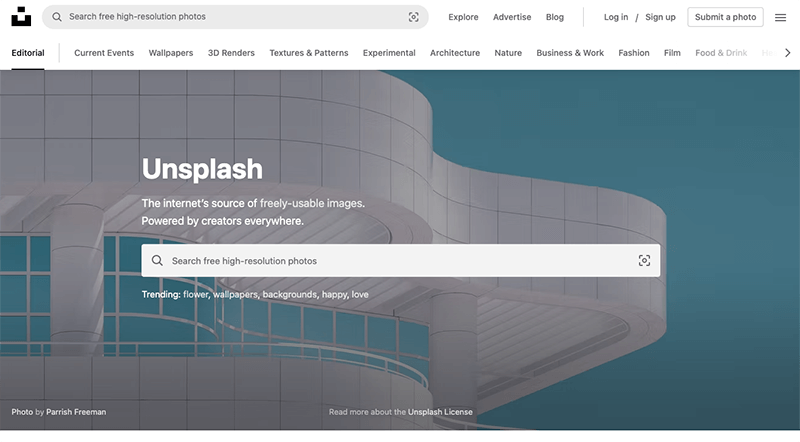Select the 3D Renders category
The width and height of the screenshot is (800, 442).
pos(231,53)
